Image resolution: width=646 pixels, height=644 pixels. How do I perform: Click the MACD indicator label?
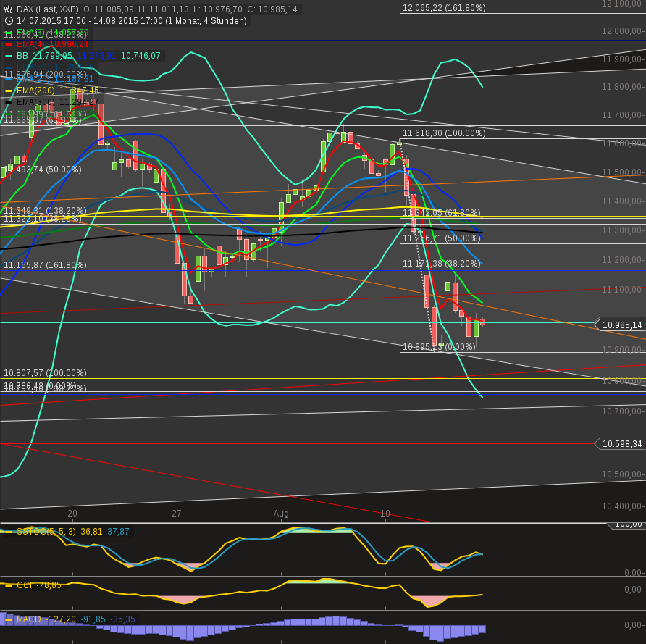tap(28, 619)
